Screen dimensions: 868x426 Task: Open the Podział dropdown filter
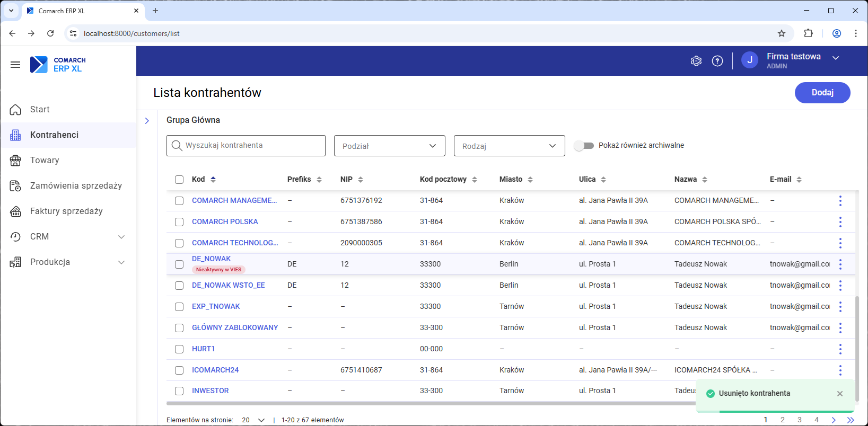pyautogui.click(x=389, y=146)
